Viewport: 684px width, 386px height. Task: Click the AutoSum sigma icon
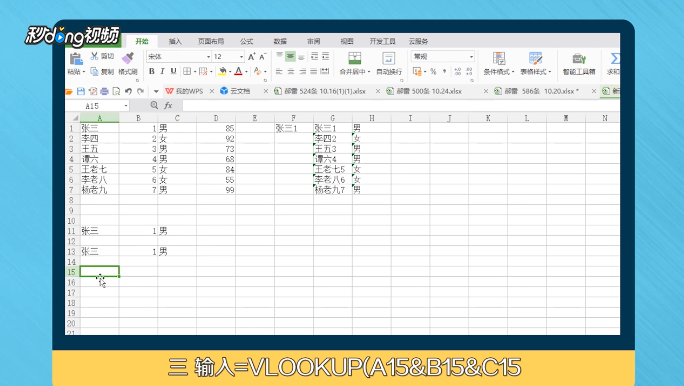coord(615,58)
